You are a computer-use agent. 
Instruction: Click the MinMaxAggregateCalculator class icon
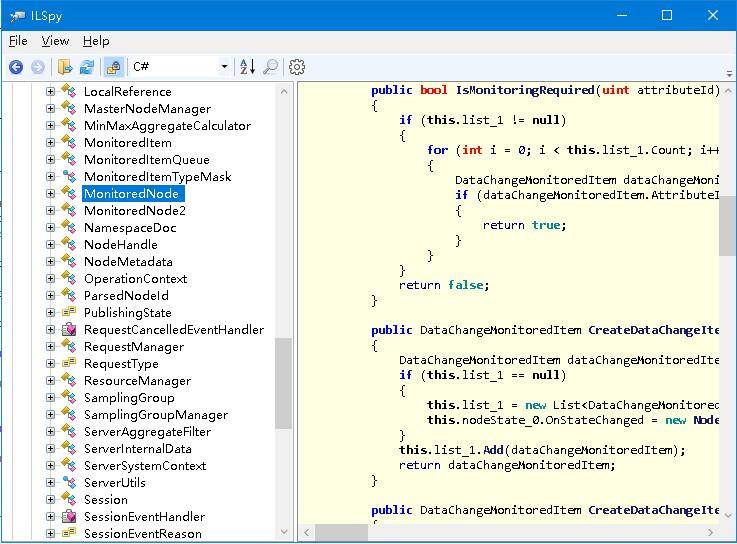[x=69, y=126]
